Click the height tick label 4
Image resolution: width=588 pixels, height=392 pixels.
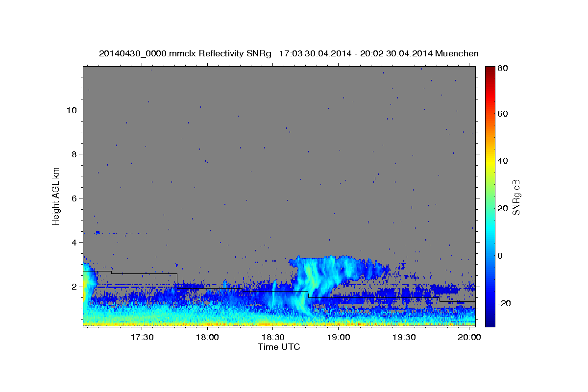pyautogui.click(x=73, y=243)
